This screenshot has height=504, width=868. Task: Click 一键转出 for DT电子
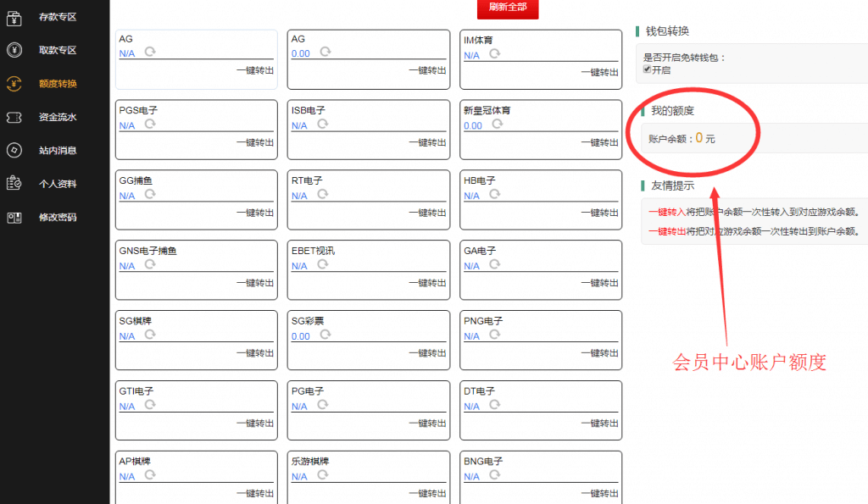[x=599, y=423]
